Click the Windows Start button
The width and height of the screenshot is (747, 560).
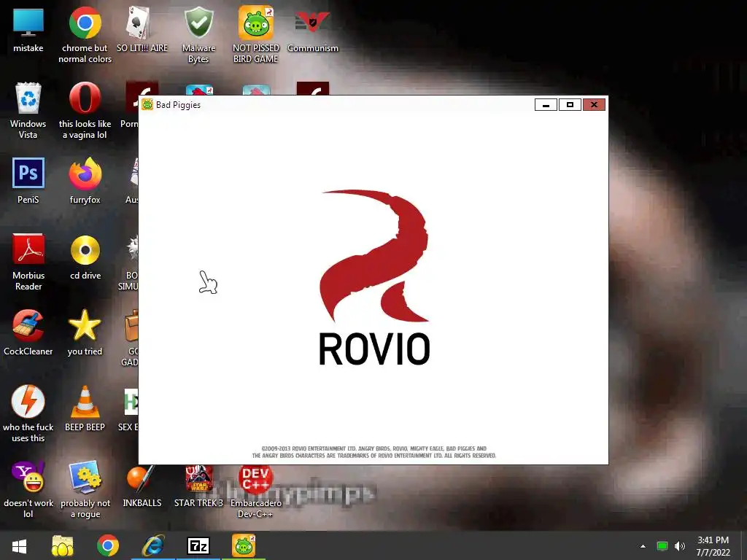pyautogui.click(x=20, y=546)
